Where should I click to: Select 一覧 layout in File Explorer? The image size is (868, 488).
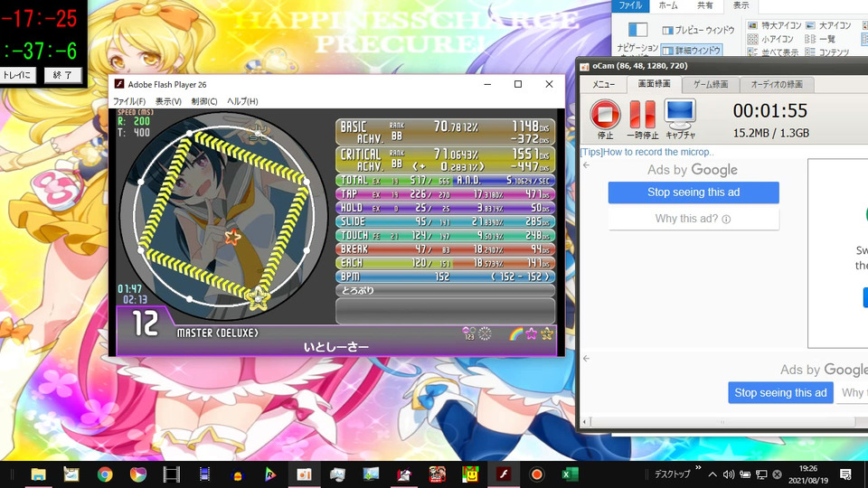[x=820, y=39]
